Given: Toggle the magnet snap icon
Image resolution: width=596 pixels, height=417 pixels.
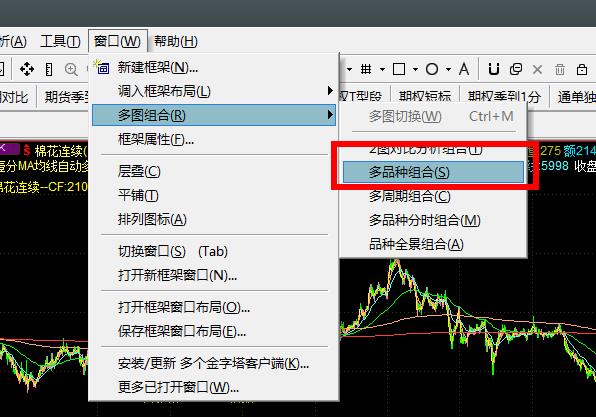Looking at the screenshot, I should coord(494,69).
